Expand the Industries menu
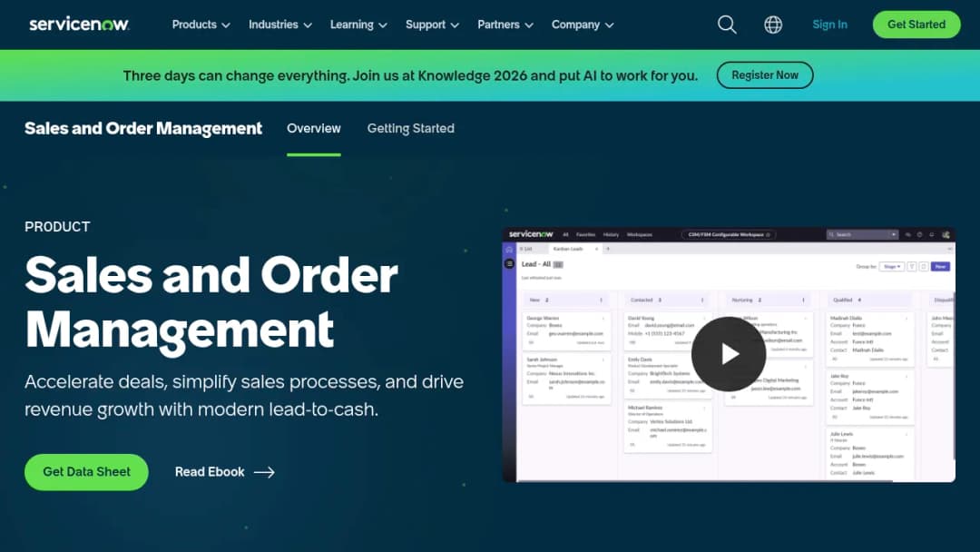 [x=280, y=25]
